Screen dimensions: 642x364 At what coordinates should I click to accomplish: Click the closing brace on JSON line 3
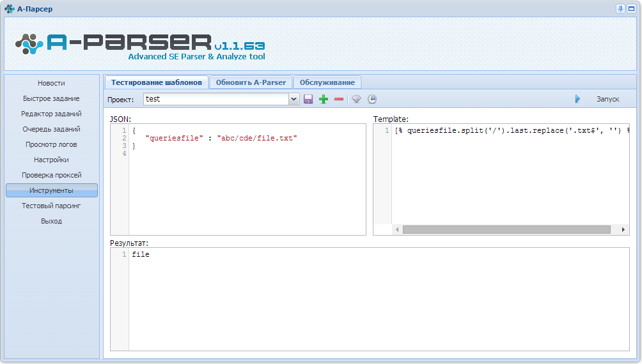pos(134,146)
